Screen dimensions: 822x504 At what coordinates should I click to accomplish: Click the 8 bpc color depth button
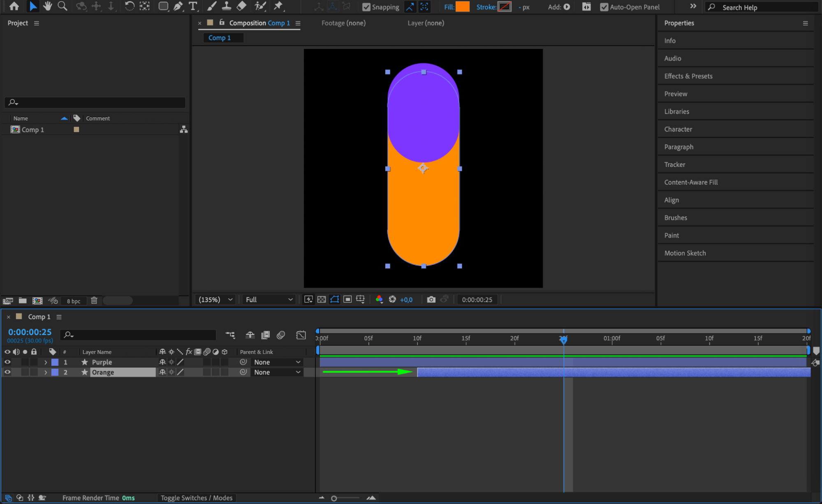point(74,301)
